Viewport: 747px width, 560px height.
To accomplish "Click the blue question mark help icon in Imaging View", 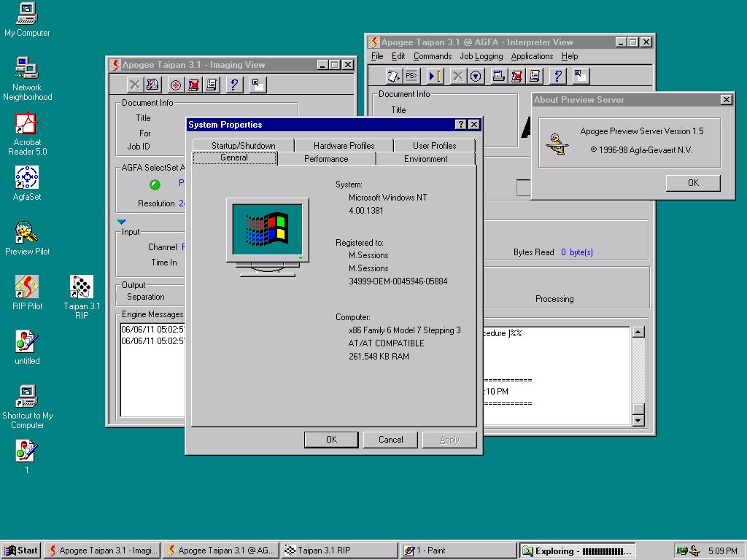I will click(x=234, y=85).
